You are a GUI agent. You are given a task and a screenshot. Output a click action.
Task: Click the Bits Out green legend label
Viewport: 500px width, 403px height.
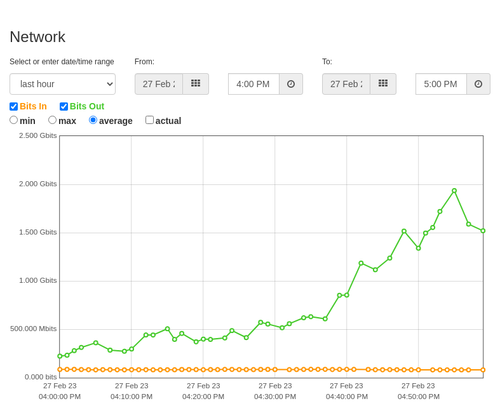point(87,106)
